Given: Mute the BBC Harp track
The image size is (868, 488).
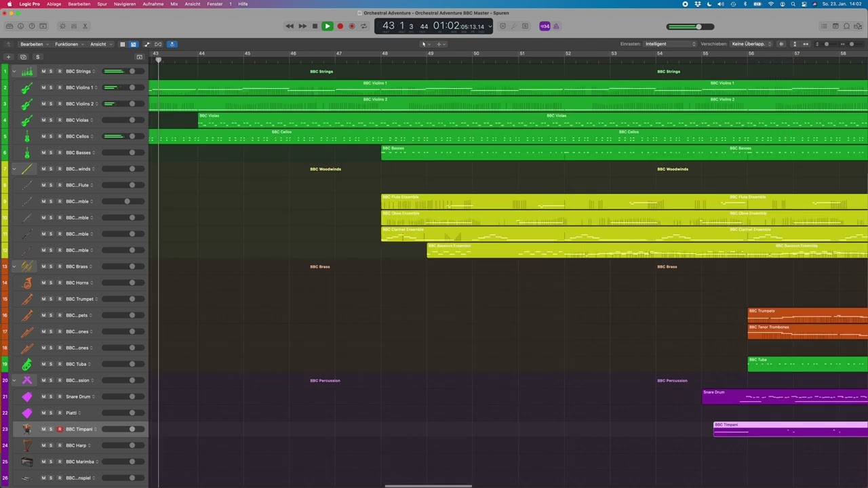Looking at the screenshot, I should (43, 445).
